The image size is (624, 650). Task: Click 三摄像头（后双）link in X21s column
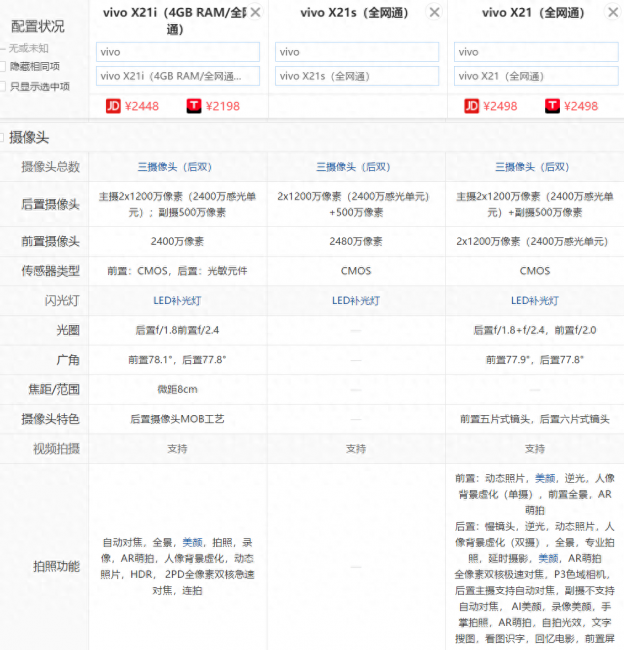point(353,167)
